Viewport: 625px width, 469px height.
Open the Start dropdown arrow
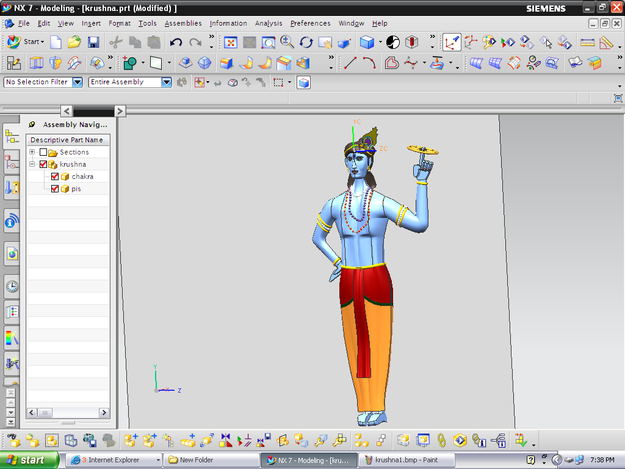tap(42, 42)
